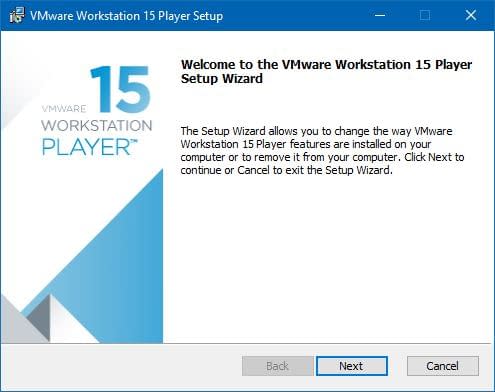Viewport: 495px width, 392px height.
Task: Click the Setup Wizard description paragraph
Action: 322,150
